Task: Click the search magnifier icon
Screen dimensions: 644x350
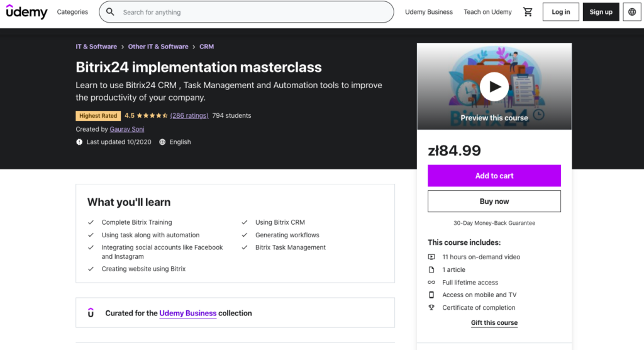Action: click(110, 12)
